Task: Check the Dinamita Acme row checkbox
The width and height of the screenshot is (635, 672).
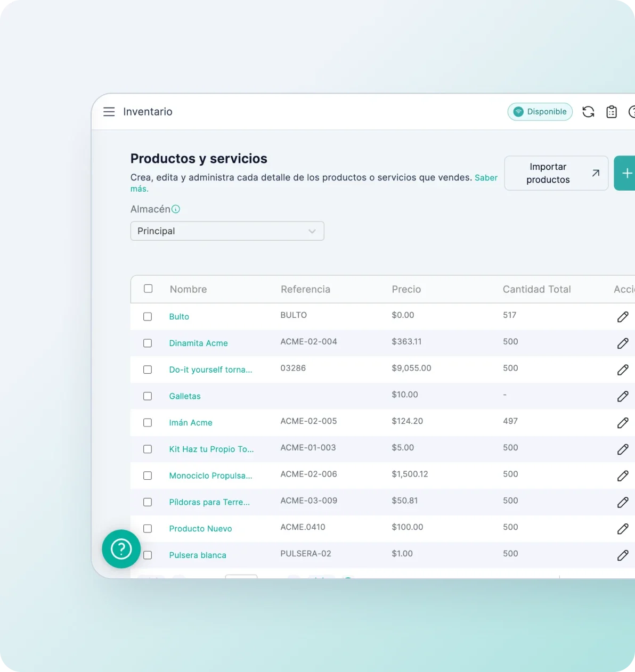Action: 148,343
